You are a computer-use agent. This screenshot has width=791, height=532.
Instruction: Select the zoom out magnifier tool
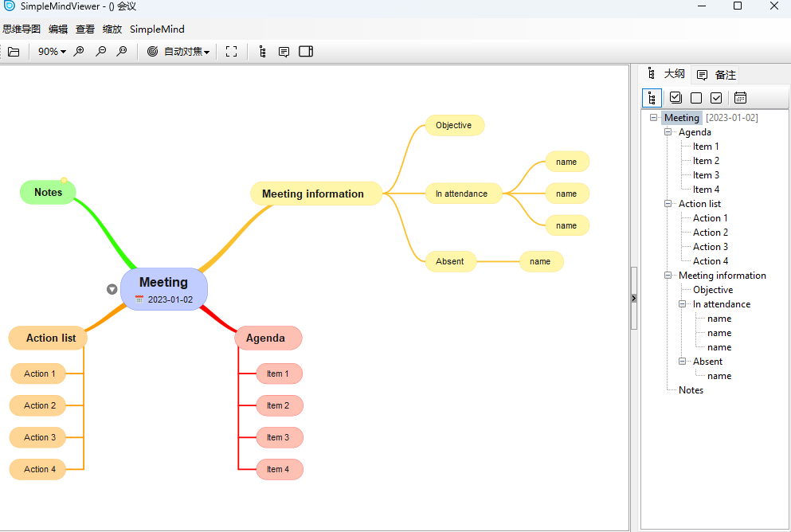click(x=100, y=51)
